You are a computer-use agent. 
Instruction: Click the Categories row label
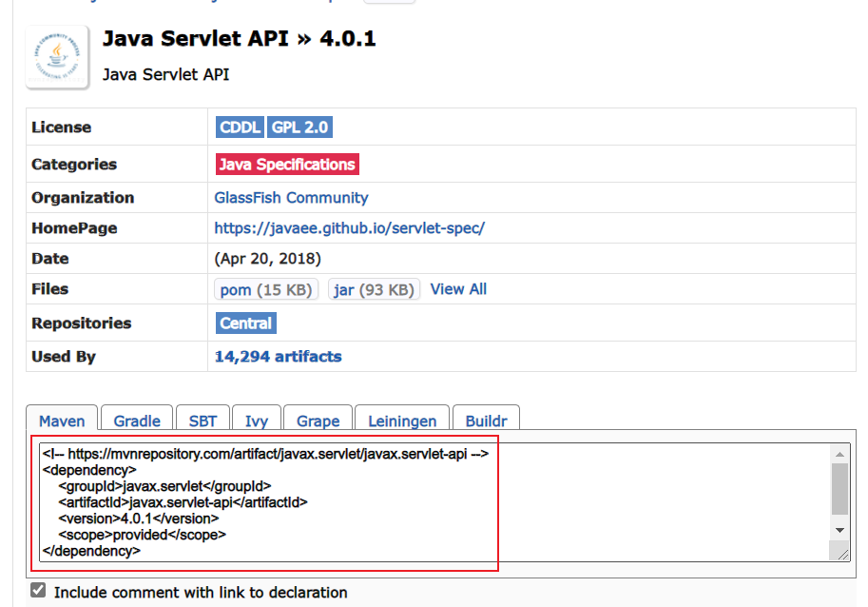(x=74, y=165)
